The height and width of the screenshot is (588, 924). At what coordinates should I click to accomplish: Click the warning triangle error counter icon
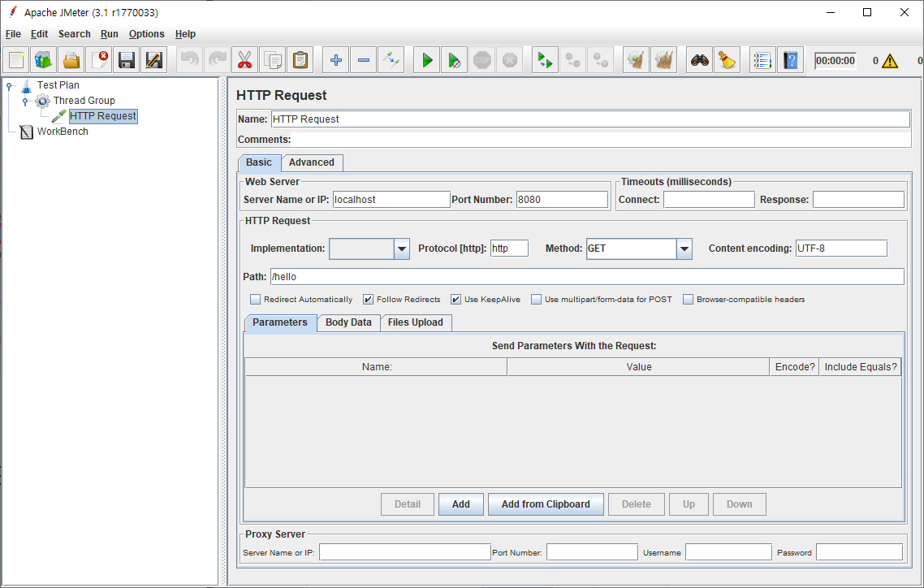tap(890, 61)
